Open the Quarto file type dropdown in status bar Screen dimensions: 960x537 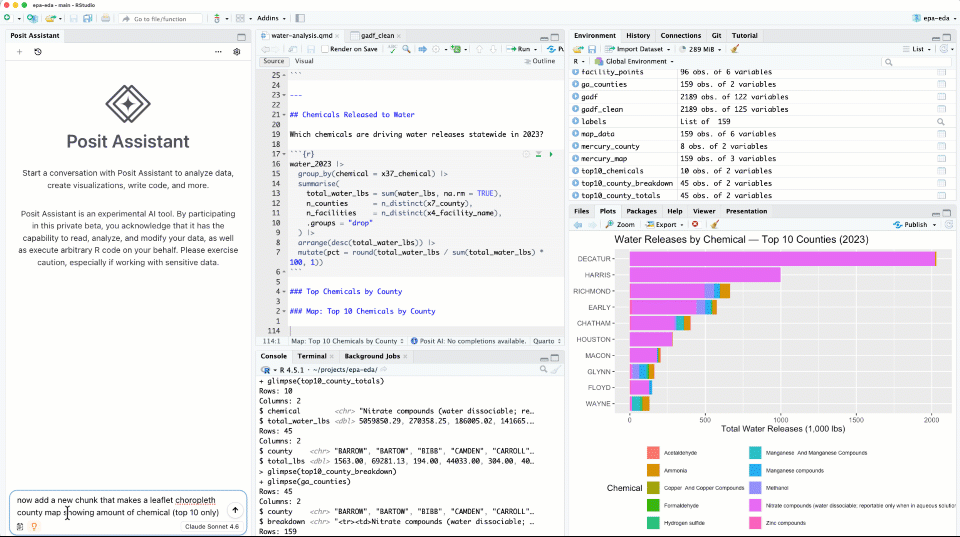click(x=547, y=342)
